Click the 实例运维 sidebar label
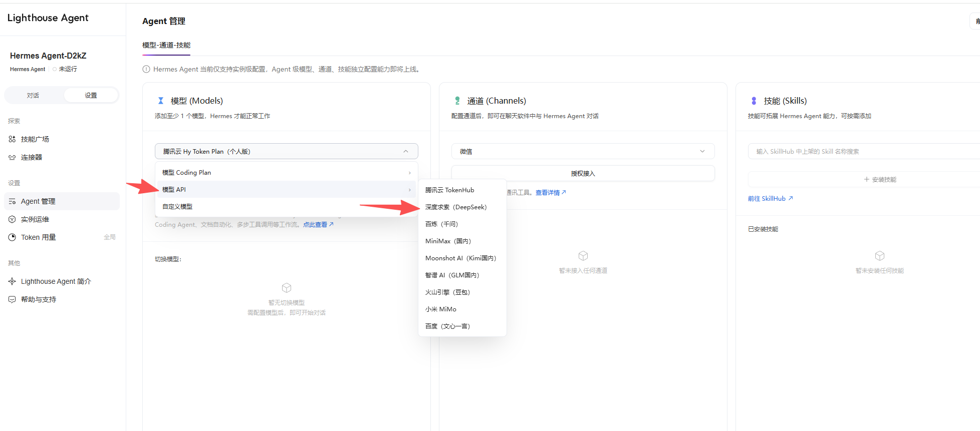 pos(35,219)
